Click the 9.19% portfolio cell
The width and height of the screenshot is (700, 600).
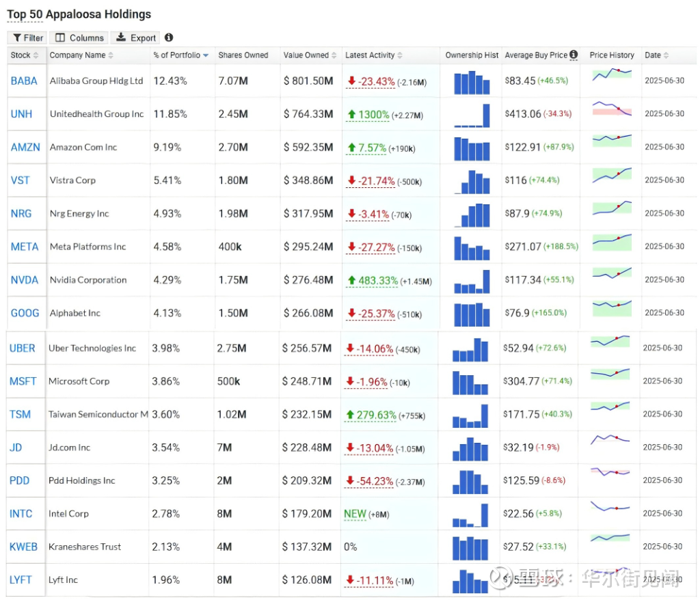coord(167,148)
